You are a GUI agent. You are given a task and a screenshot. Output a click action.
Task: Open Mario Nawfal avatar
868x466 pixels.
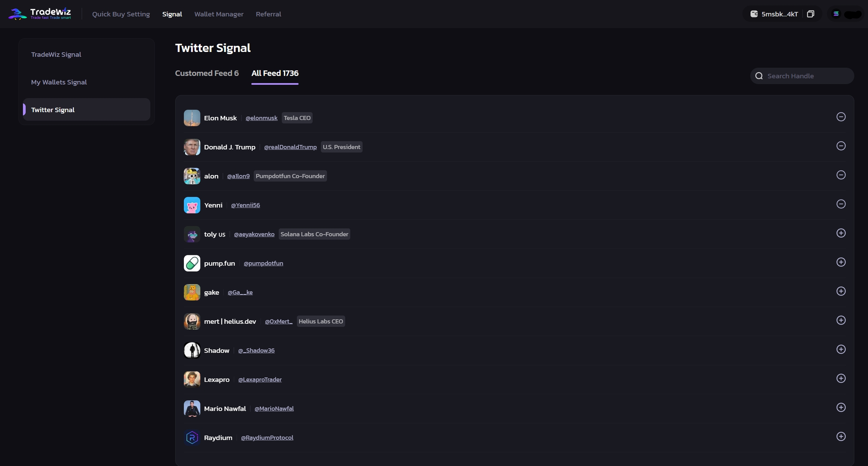[x=192, y=408]
